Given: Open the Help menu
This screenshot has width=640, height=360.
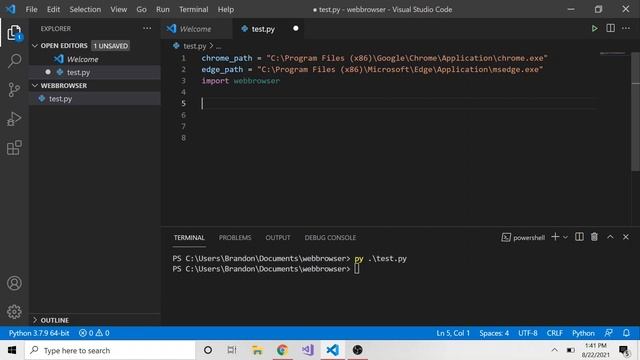Looking at the screenshot, I should pos(225,9).
